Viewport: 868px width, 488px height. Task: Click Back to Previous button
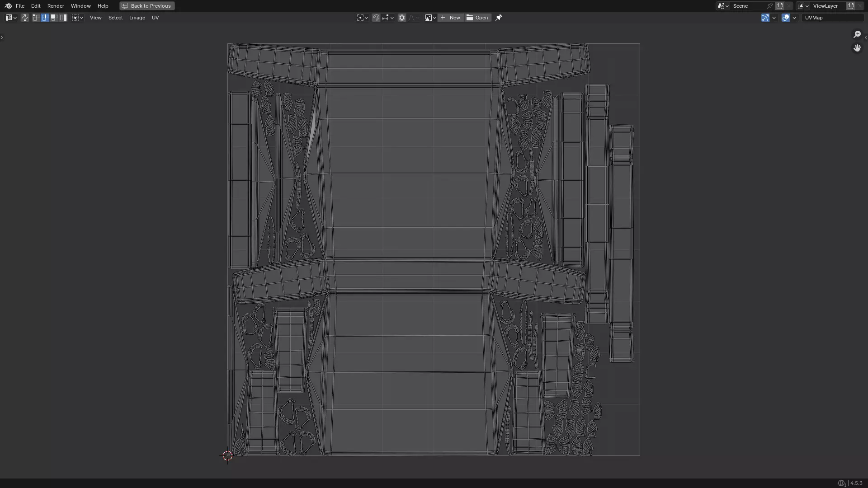click(147, 6)
